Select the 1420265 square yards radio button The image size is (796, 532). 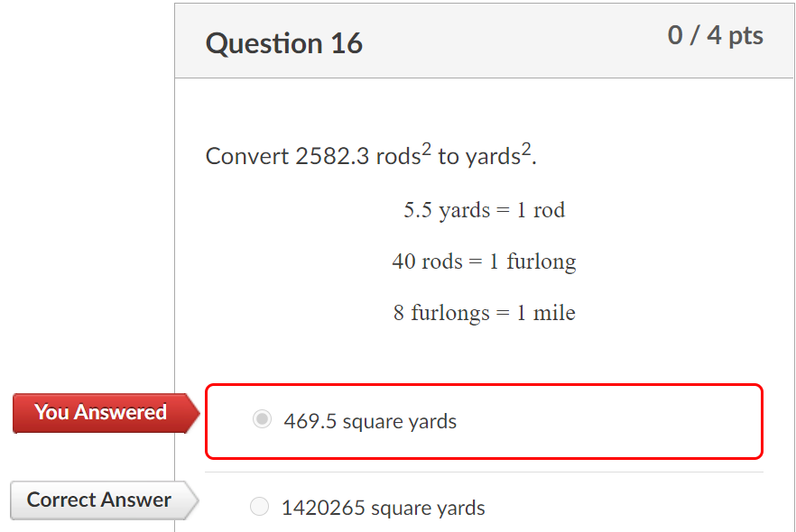tap(259, 507)
